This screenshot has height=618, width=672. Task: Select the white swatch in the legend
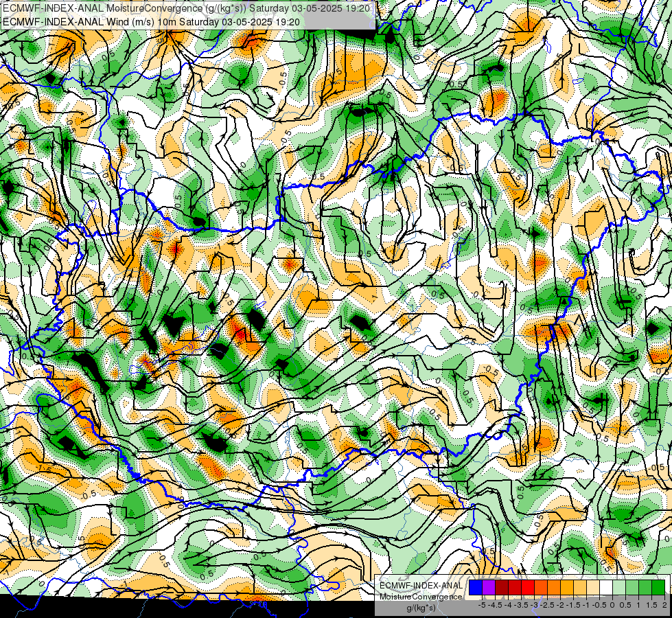pos(606,587)
